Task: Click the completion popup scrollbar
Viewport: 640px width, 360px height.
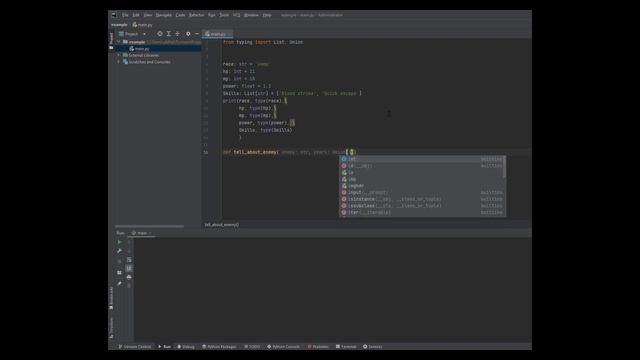Action: [504, 167]
